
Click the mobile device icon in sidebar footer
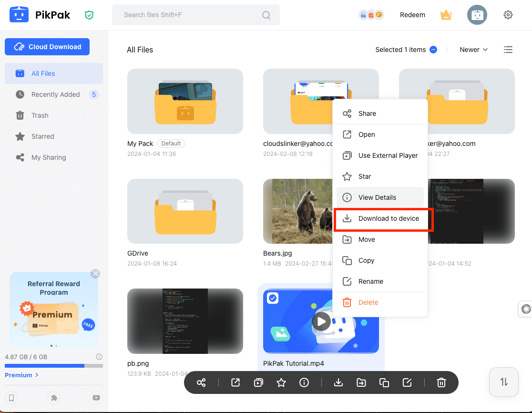coord(11,398)
